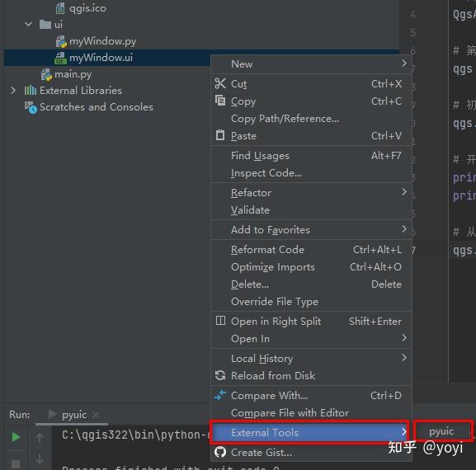
Task: Select myWindow.py in the project tree
Action: pos(102,41)
